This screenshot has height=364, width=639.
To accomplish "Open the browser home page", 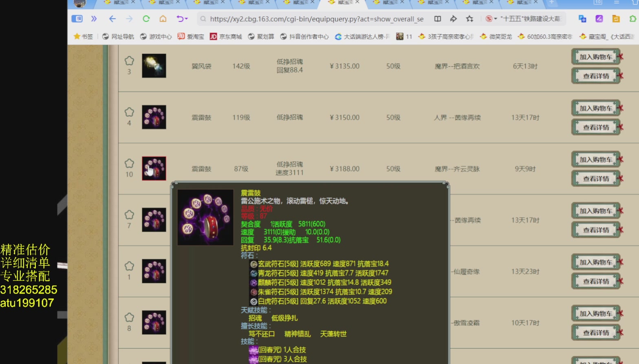I will [163, 19].
